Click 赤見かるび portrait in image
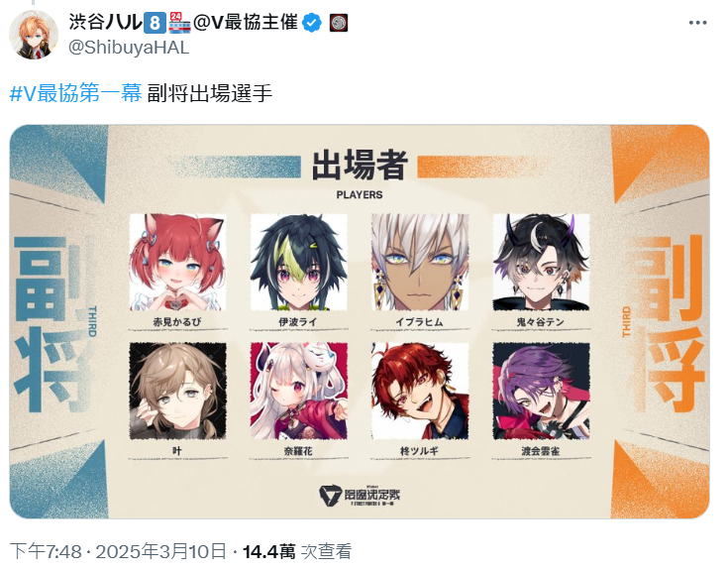Image resolution: width=728 pixels, height=571 pixels. pyautogui.click(x=178, y=262)
